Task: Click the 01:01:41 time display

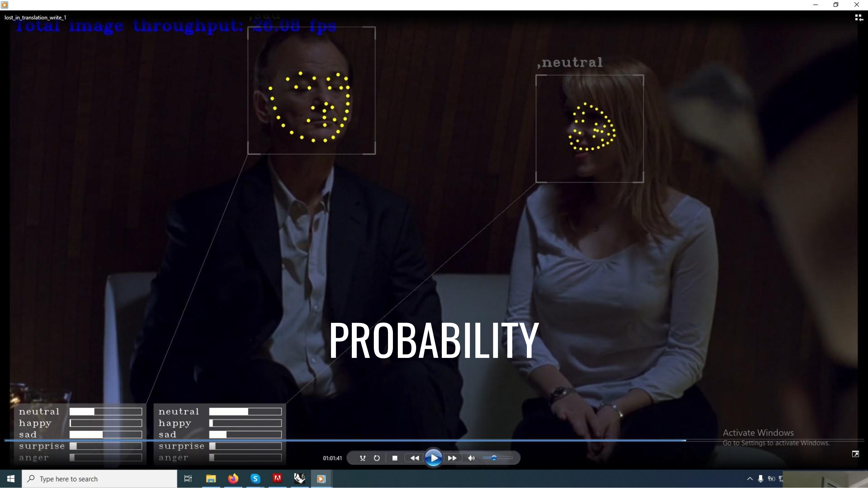Action: pos(332,458)
